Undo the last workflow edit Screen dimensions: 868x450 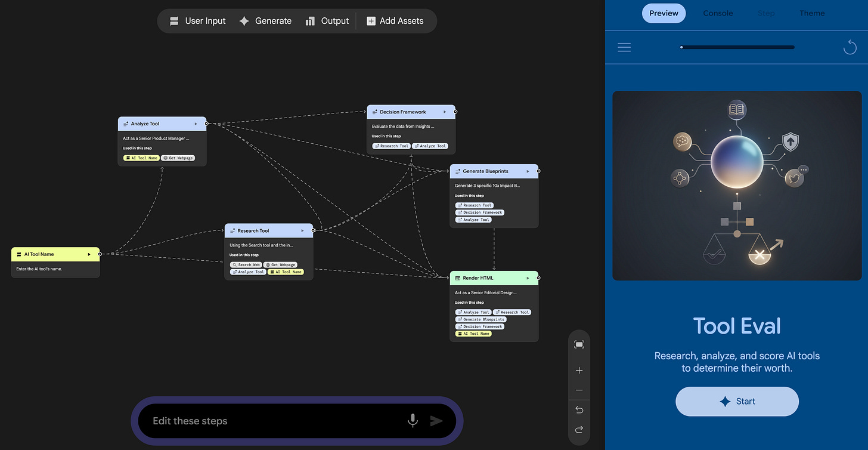click(579, 410)
